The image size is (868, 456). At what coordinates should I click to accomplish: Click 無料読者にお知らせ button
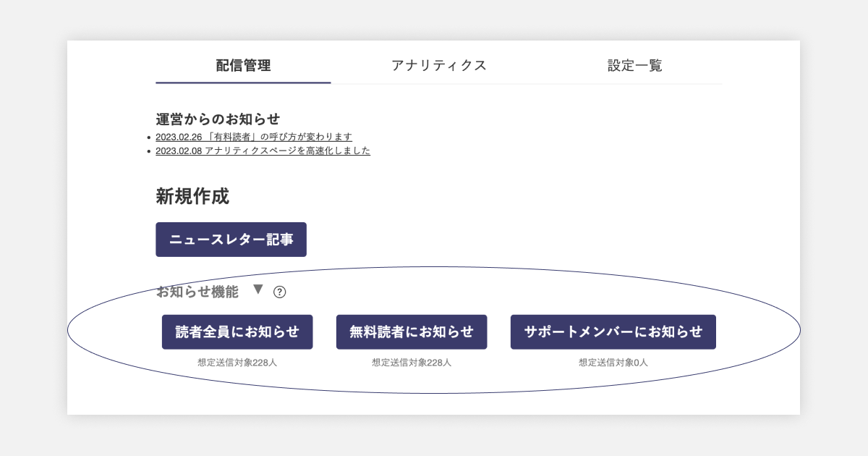pos(412,332)
